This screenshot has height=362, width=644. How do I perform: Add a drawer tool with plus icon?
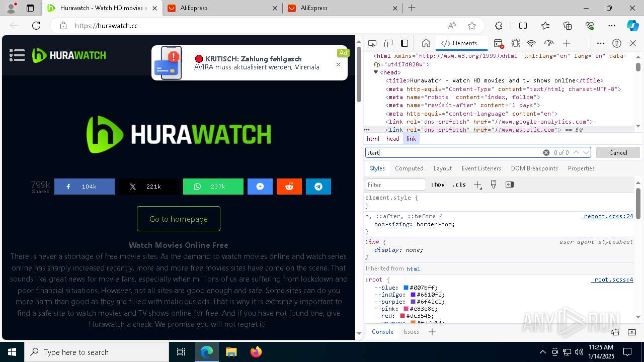(432, 332)
